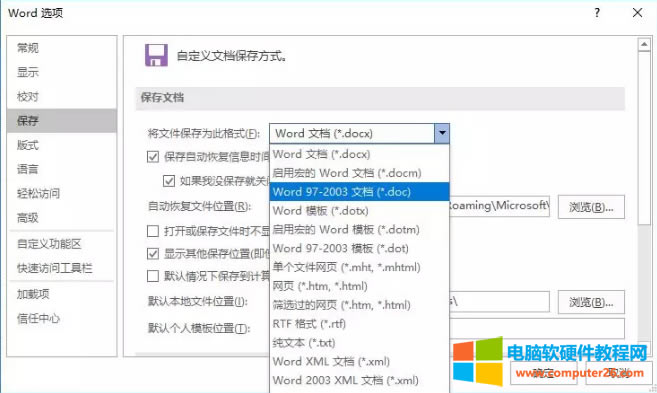The width and height of the screenshot is (657, 393).
Task: Choose RTF 格式 (*.rtf) from the list
Action: [x=359, y=324]
